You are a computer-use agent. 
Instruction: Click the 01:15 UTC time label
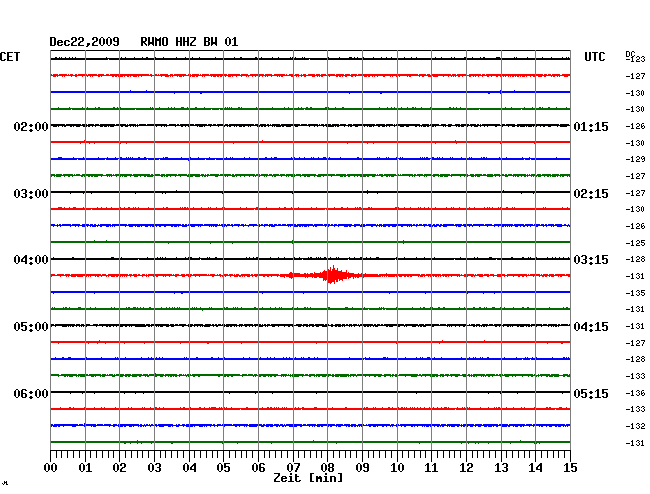click(591, 127)
